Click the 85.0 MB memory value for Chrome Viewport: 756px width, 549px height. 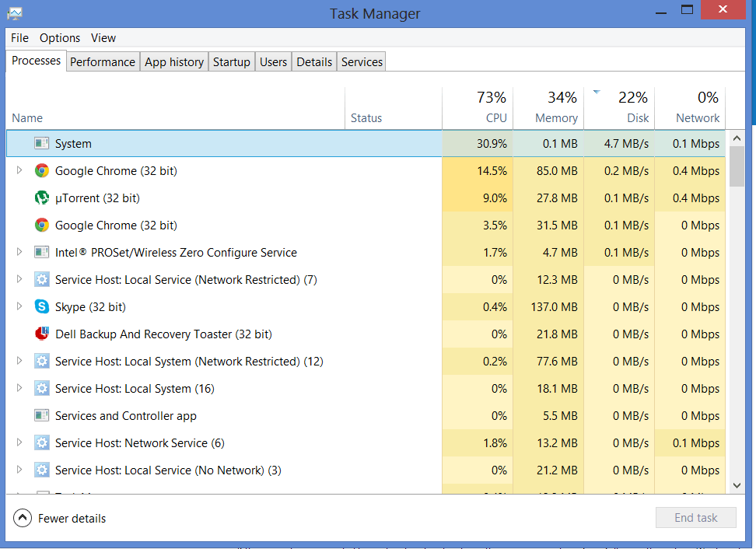point(557,170)
